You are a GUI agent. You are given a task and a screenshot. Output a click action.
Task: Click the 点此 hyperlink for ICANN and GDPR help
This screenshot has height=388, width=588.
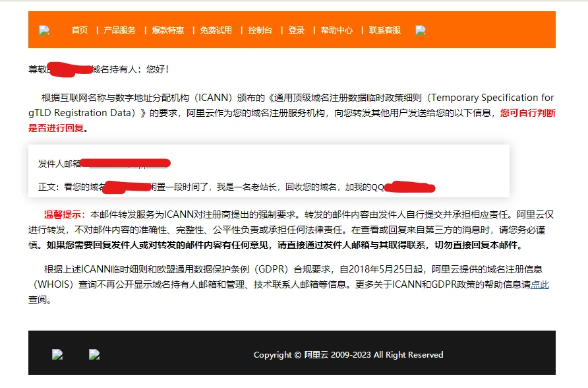point(540,285)
